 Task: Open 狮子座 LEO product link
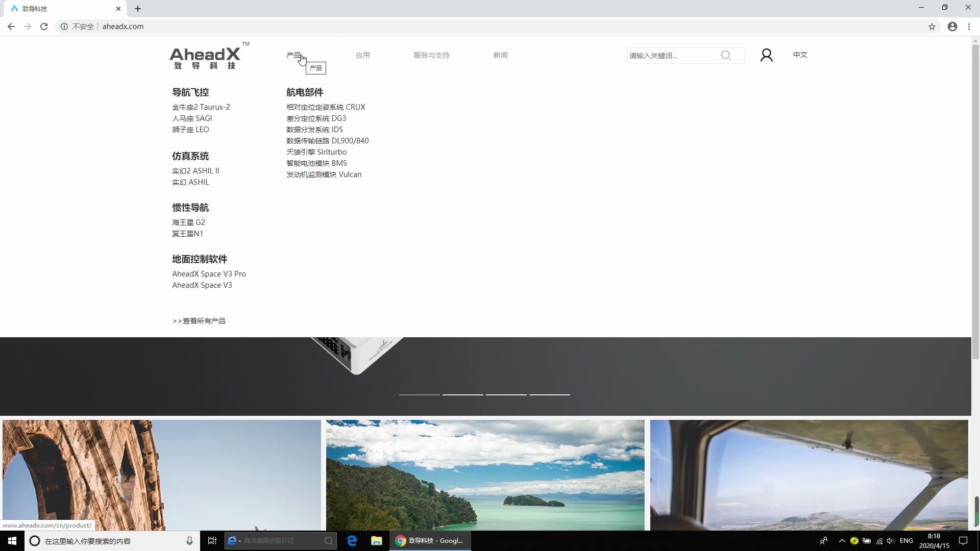click(190, 130)
